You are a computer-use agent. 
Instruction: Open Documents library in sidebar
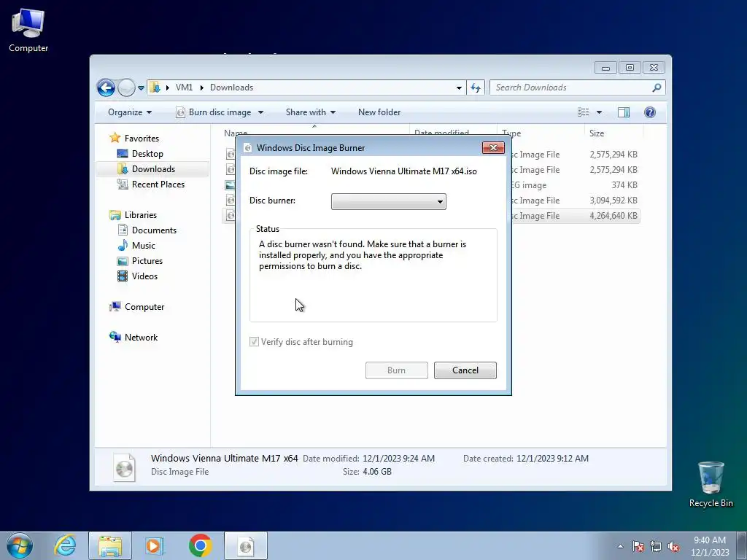[x=154, y=230]
